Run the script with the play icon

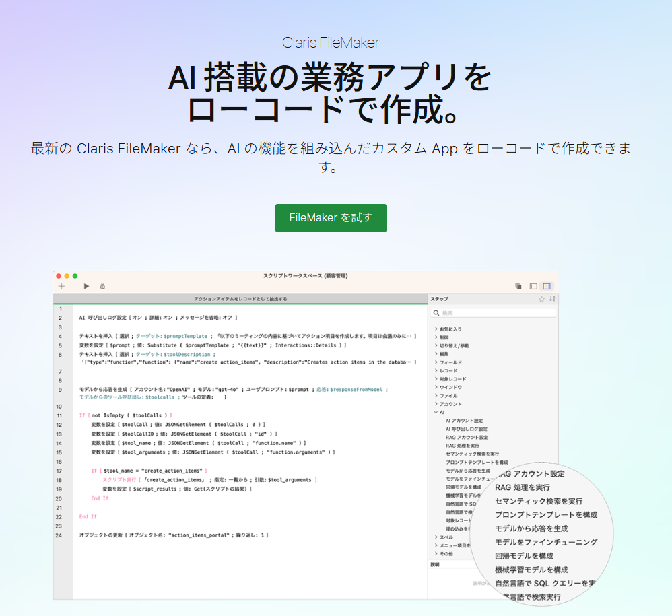point(86,286)
